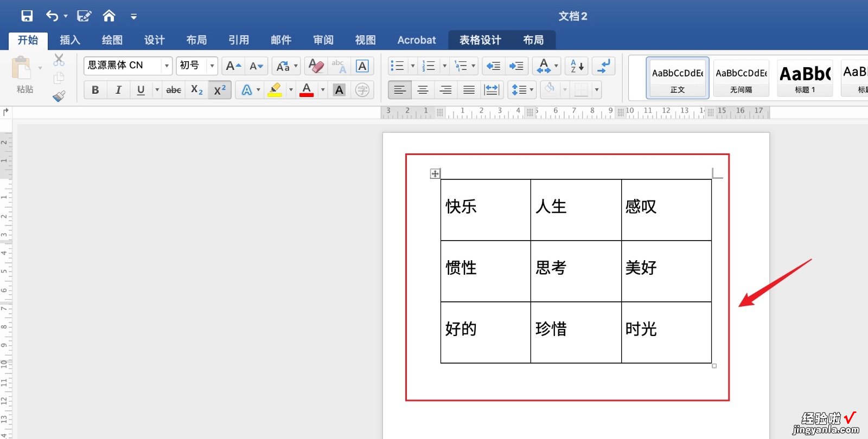
Task: Open the 绘图 ribbon tab
Action: tap(112, 40)
